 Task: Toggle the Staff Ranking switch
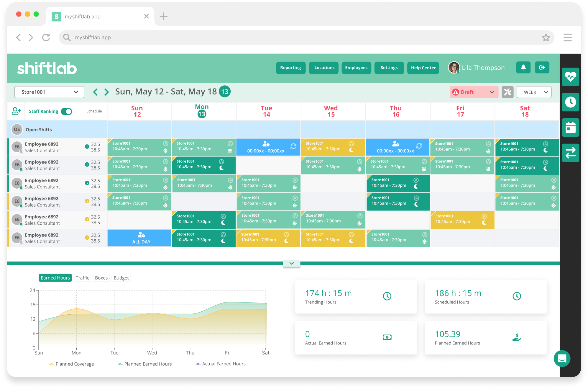67,111
